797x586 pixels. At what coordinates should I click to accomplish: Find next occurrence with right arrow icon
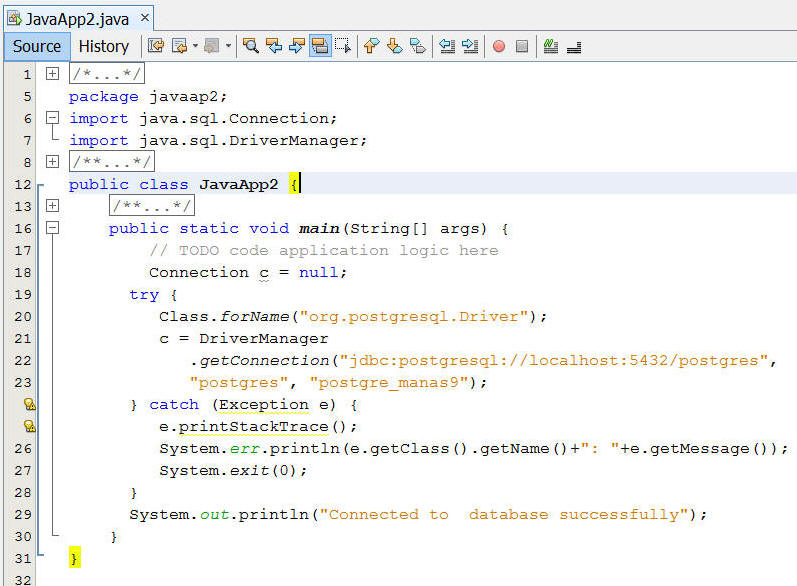tap(297, 46)
